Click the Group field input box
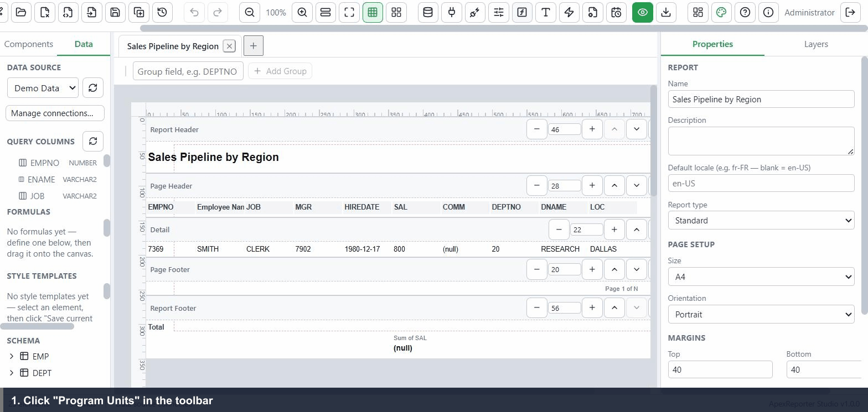 (188, 71)
